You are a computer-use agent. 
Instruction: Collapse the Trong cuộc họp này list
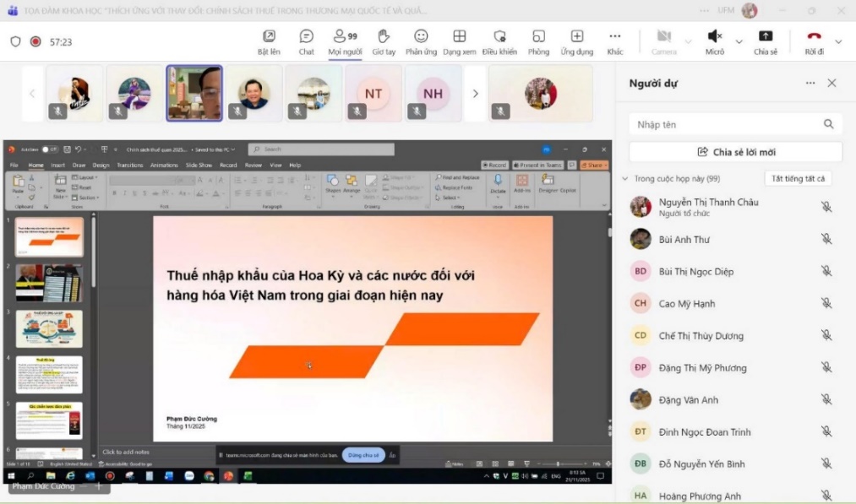(x=625, y=179)
